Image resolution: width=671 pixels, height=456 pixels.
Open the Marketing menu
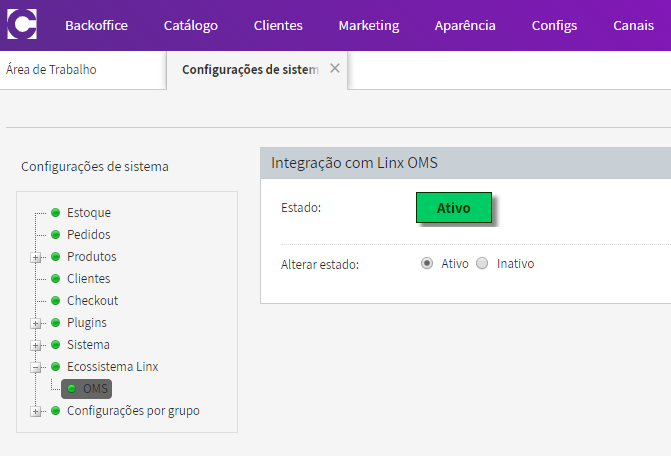coord(369,26)
